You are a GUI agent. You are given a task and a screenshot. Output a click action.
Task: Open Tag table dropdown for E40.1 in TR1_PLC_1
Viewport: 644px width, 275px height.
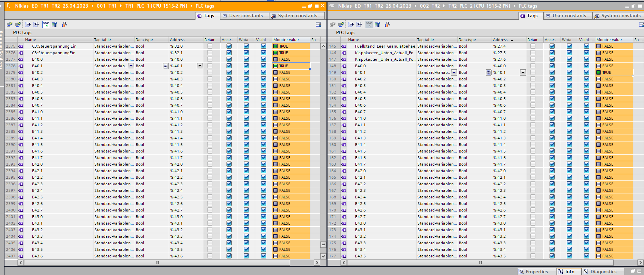pos(131,66)
